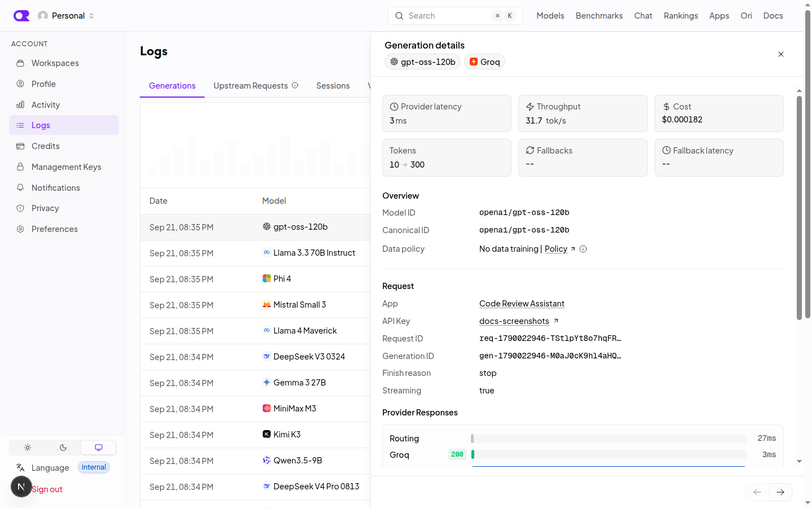Screen dimensions: 812x508
Task: Click the round N avatar button
Action: pyautogui.click(x=21, y=487)
